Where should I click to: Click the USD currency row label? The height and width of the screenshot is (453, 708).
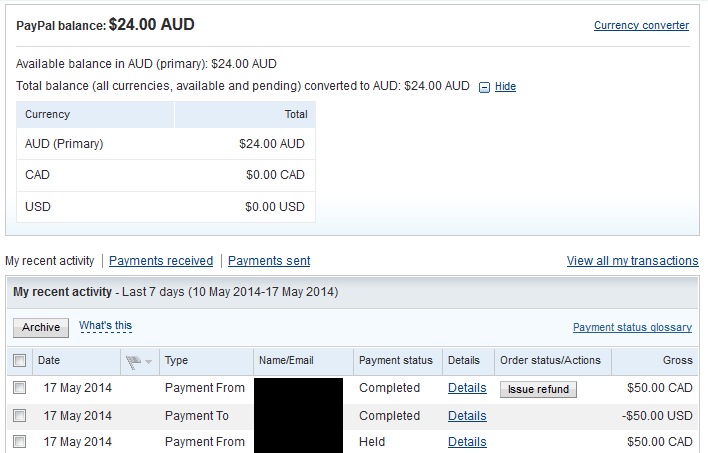pyautogui.click(x=38, y=207)
